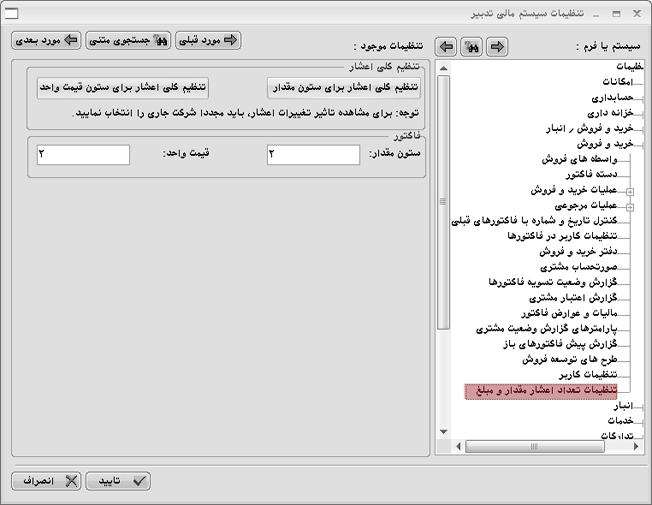
Task: Expand the 'عملیات مرجوعی' tree node
Action: coord(629,206)
